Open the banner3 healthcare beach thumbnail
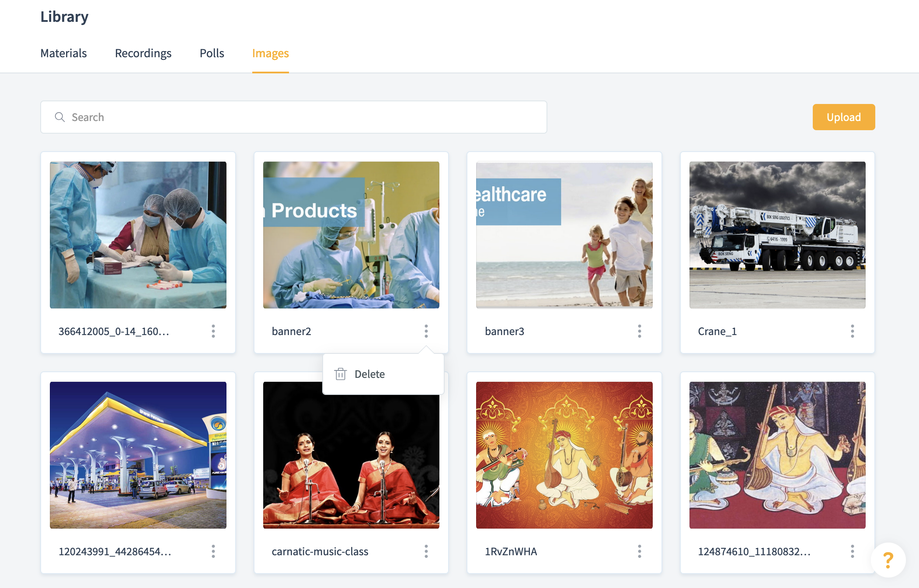The width and height of the screenshot is (919, 588). click(564, 235)
